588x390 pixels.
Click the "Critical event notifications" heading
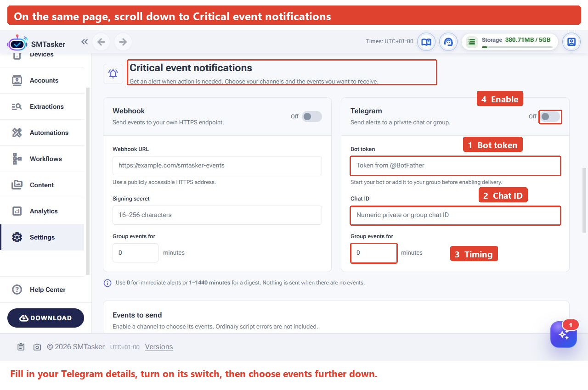(x=191, y=68)
